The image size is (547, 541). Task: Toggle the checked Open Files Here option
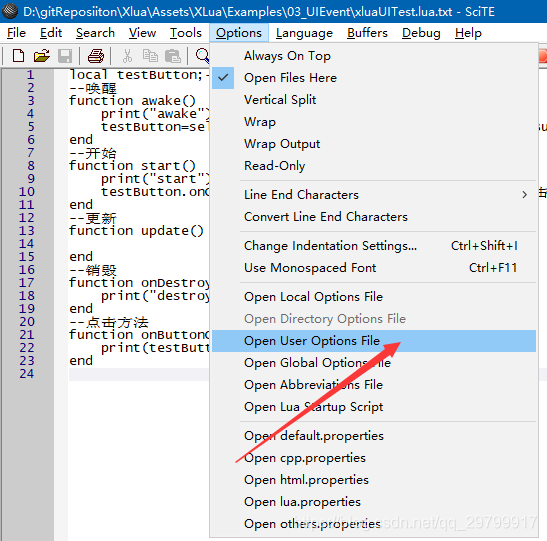click(374, 78)
